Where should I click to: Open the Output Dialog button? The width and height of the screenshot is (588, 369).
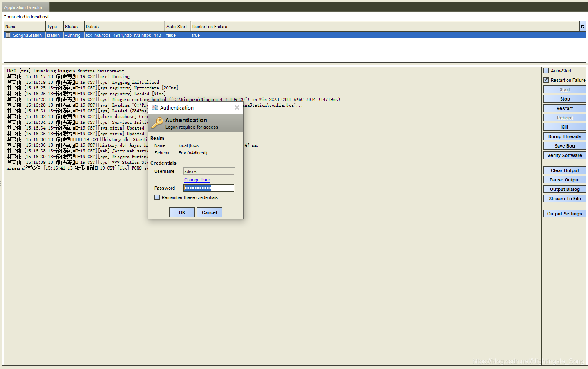565,189
